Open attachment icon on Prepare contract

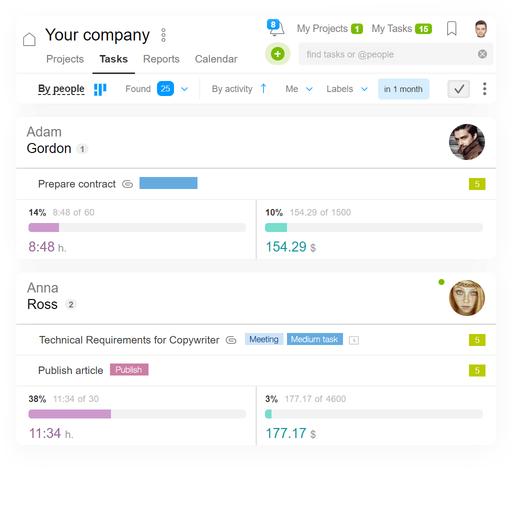[x=127, y=184]
